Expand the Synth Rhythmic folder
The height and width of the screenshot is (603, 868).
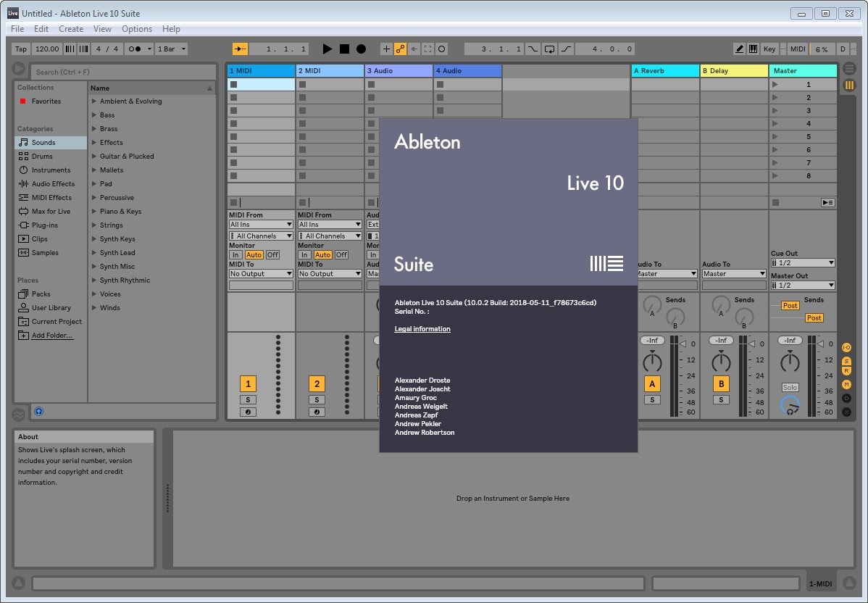[94, 280]
